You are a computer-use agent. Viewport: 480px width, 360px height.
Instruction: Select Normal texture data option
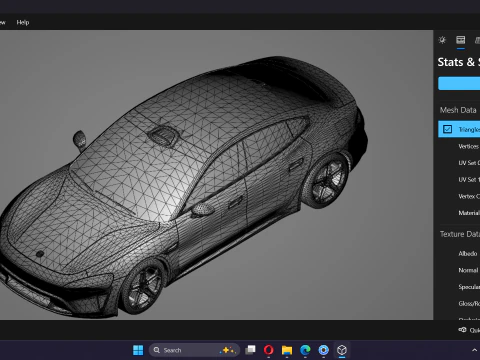point(468,270)
